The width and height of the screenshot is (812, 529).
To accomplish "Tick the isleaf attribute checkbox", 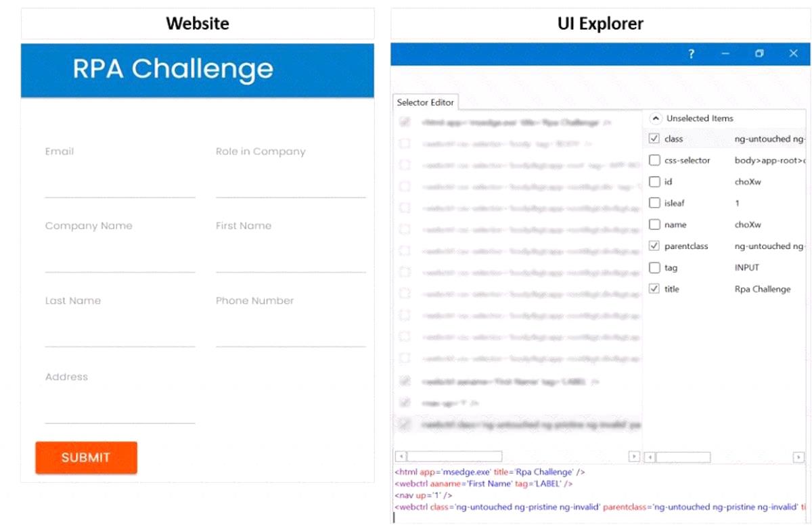I will pos(654,203).
